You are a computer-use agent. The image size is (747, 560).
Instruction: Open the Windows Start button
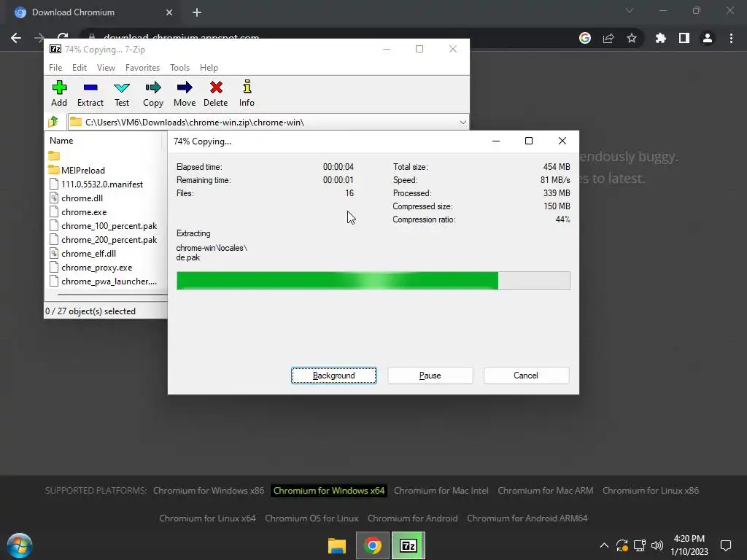pos(20,545)
